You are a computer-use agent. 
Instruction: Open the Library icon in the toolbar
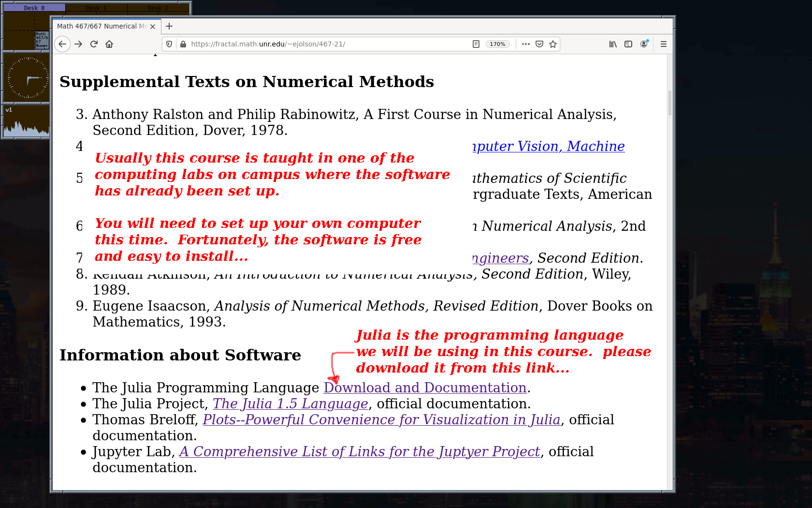coord(613,44)
